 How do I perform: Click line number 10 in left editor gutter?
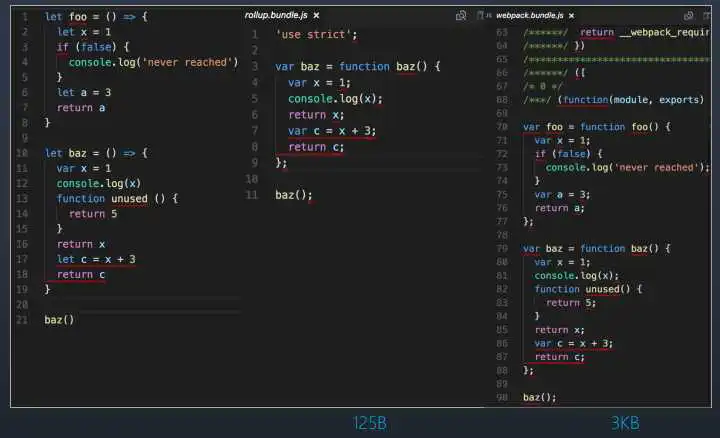point(22,153)
